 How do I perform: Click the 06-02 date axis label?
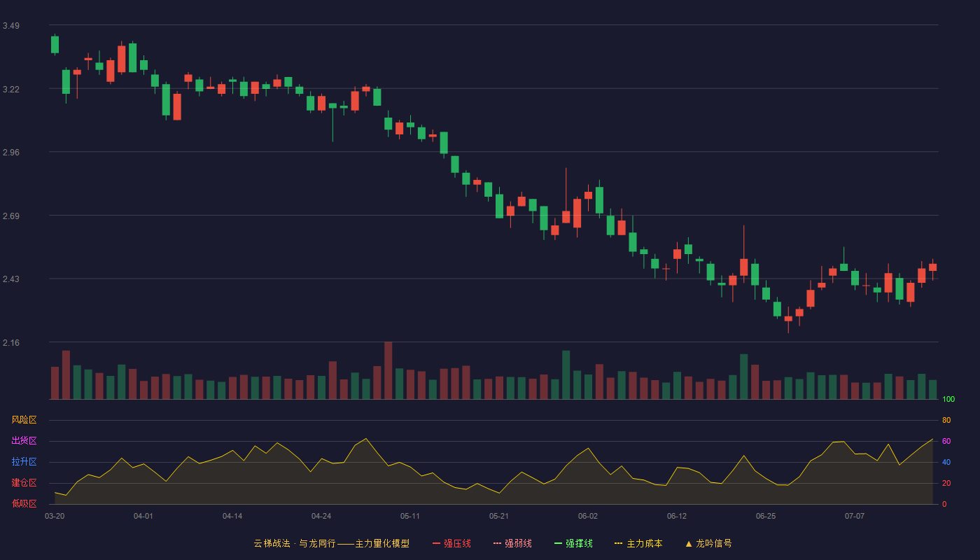coord(588,516)
